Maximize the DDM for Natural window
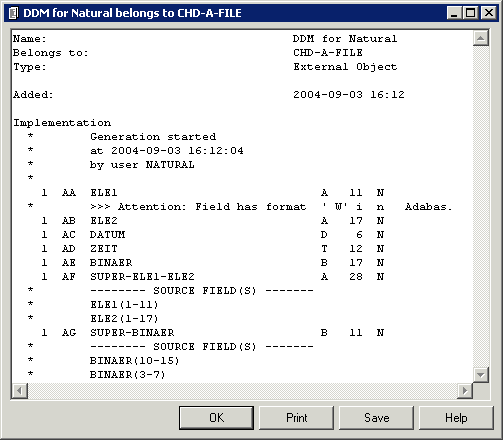Viewport: 503px width, 440px height. 470,13
